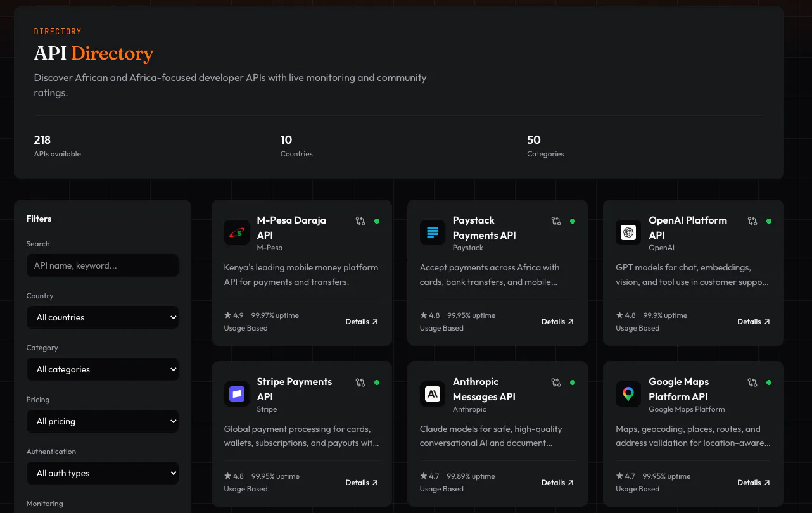Click the Google Maps pin logo icon

pos(628,394)
